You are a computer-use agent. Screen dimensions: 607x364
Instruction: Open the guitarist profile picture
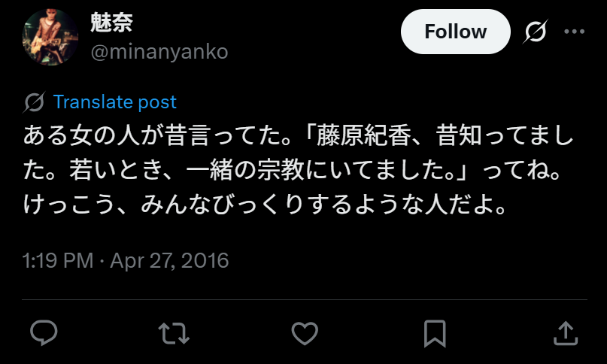tap(50, 37)
